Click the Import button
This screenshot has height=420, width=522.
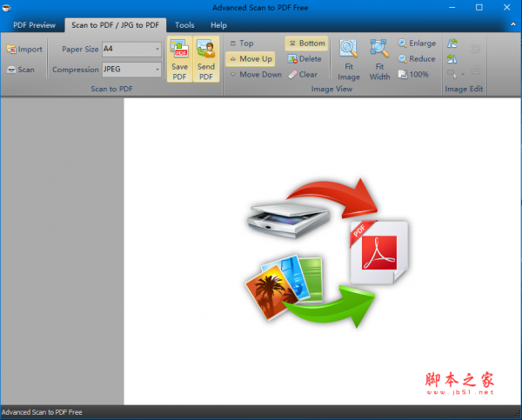point(24,50)
